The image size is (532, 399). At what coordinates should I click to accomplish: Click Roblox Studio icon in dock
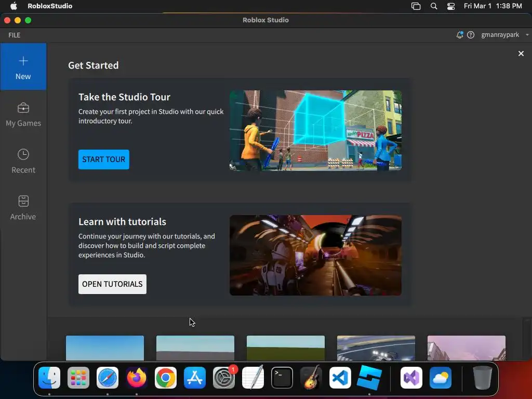(x=369, y=378)
